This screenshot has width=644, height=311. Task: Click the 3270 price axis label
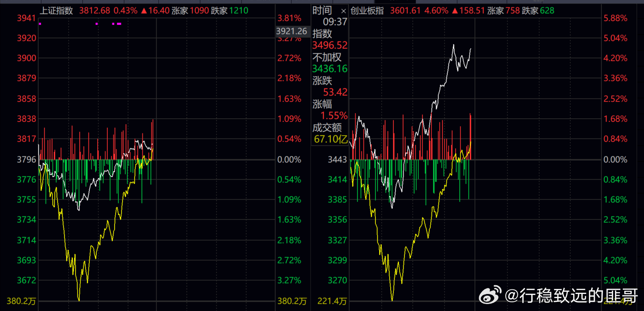[x=338, y=280]
